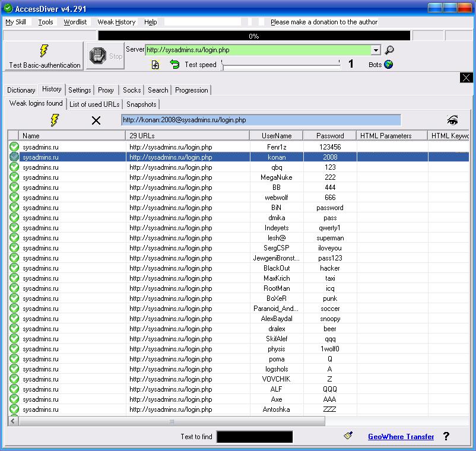This screenshot has height=451, width=476.
Task: Click the green check icon on qbq row
Action: 14,167
